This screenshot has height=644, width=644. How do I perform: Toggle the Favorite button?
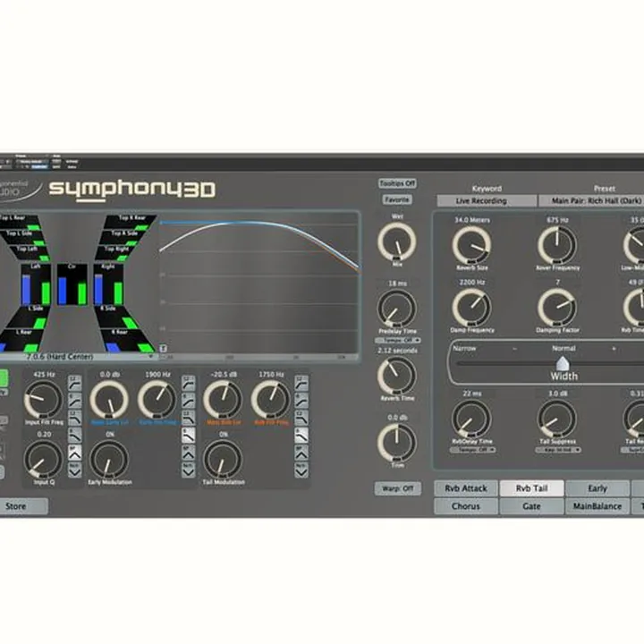pyautogui.click(x=397, y=199)
